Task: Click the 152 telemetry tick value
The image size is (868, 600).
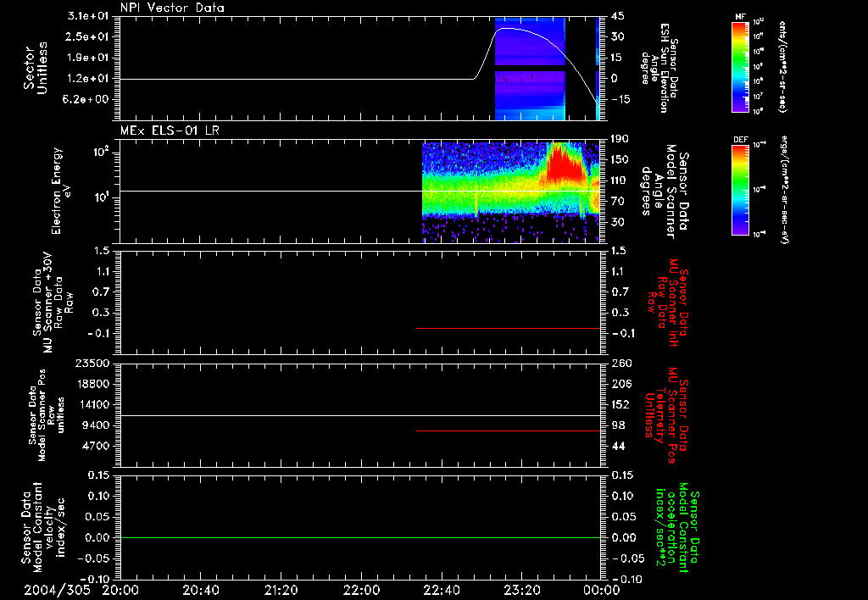Action: pos(621,404)
